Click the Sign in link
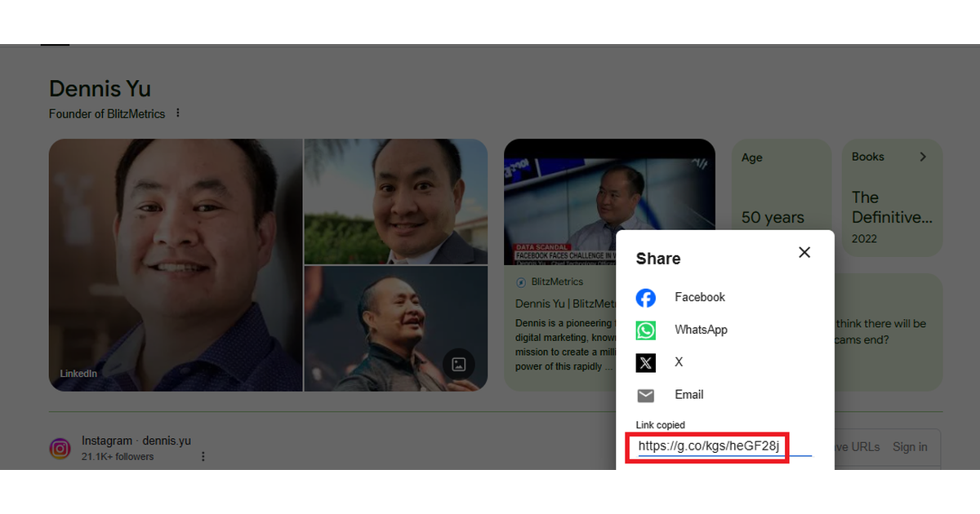The image size is (980, 514). [910, 446]
